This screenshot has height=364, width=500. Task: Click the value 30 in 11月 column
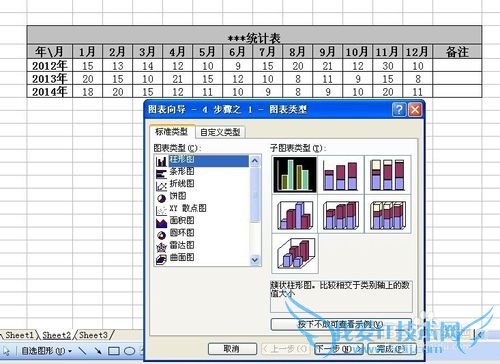(x=388, y=66)
